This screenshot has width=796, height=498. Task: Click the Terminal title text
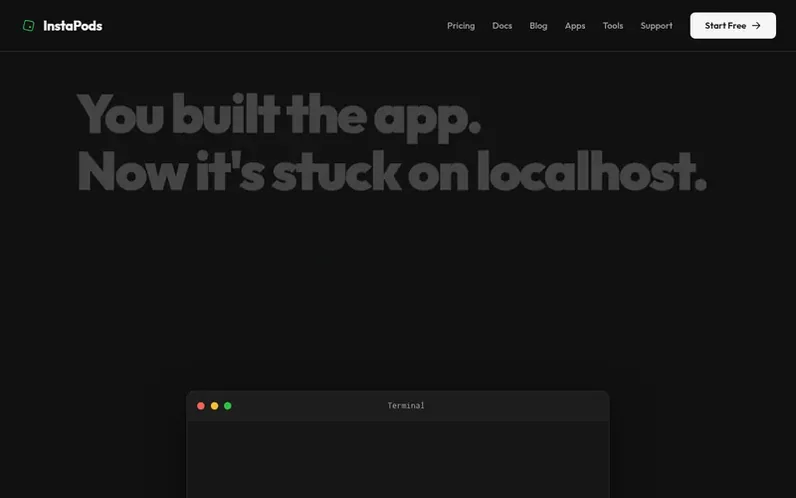point(406,406)
